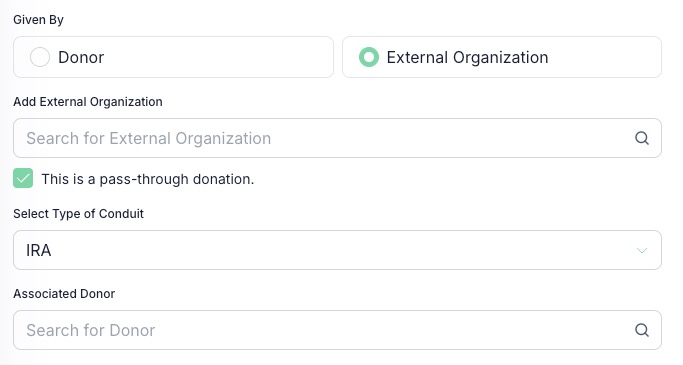The height and width of the screenshot is (365, 683).
Task: Click the magnifier icon in External Organization search
Action: point(642,138)
